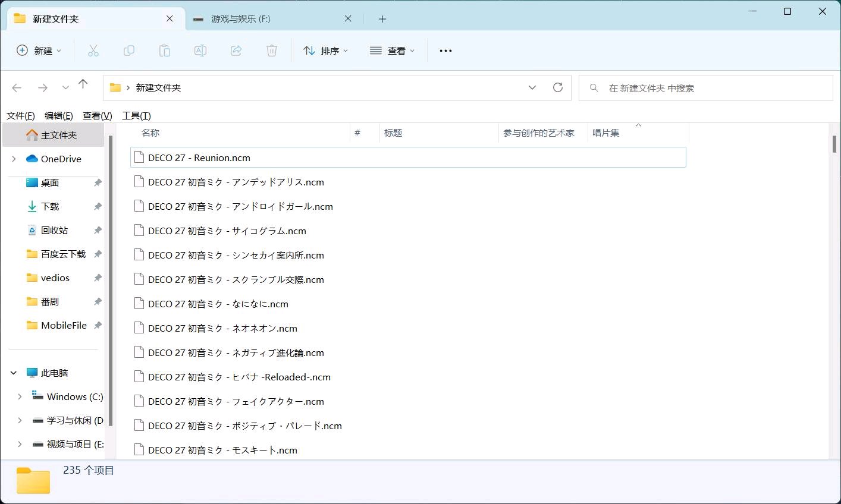Refresh the current folder view
Screen dimensions: 841x504
pos(558,87)
